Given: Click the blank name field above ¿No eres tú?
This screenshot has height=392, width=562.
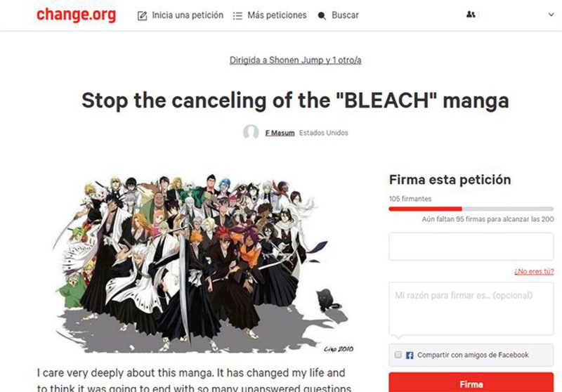Looking at the screenshot, I should tap(471, 247).
